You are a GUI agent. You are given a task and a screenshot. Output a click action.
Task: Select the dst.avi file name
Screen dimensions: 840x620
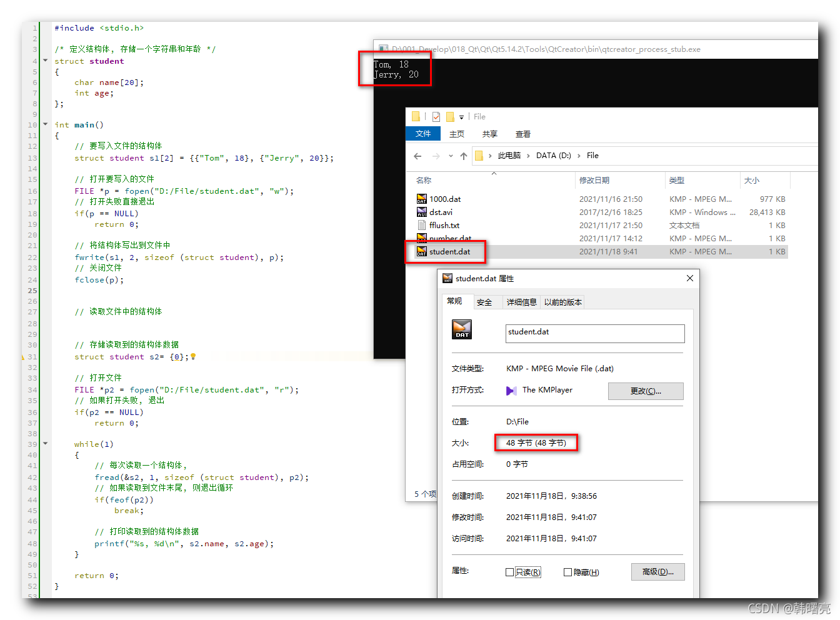coord(441,212)
